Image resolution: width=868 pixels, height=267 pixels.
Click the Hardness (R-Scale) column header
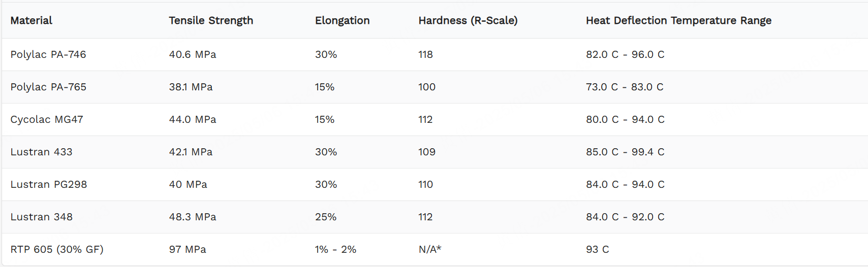pos(468,20)
